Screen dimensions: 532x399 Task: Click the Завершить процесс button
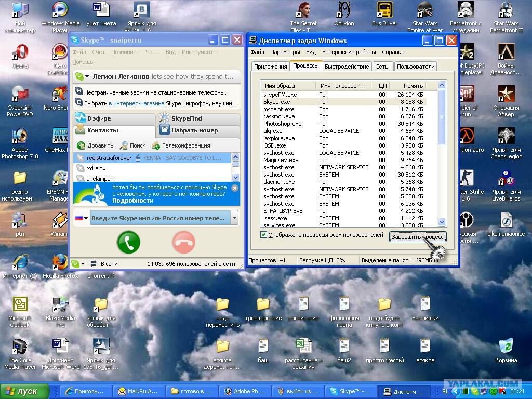click(x=417, y=237)
